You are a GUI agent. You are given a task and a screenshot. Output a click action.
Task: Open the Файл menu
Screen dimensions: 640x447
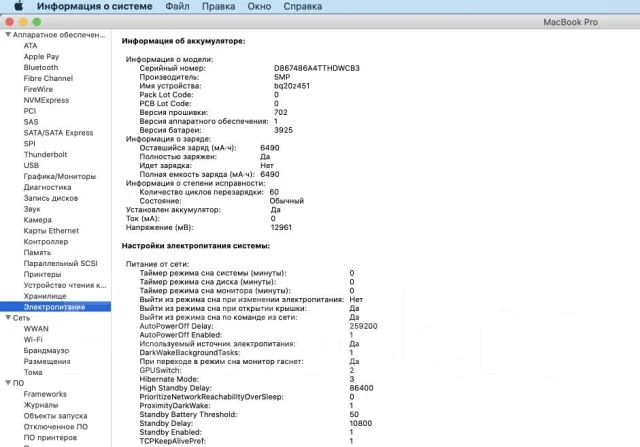177,7
